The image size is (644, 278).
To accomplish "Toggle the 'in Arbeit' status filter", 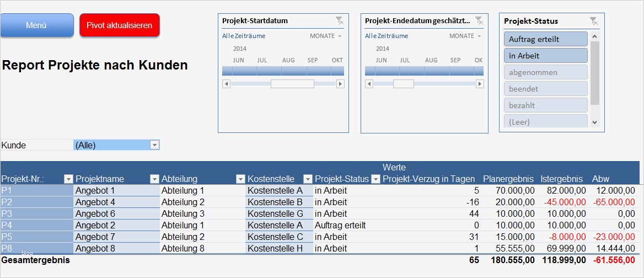I will pos(545,56).
